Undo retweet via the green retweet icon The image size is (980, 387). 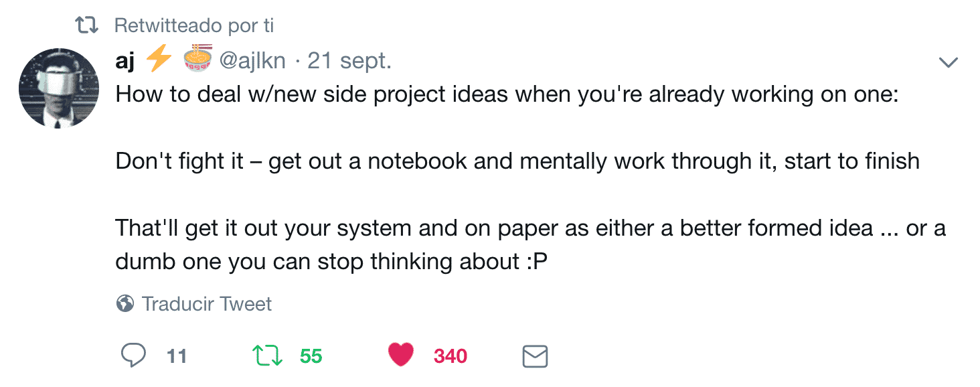(267, 356)
